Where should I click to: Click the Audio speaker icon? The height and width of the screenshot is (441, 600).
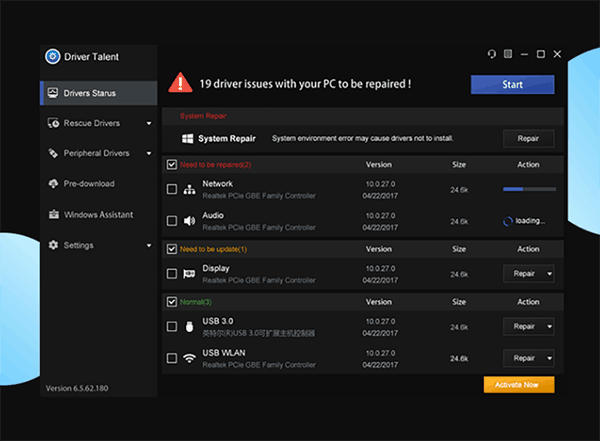[189, 221]
